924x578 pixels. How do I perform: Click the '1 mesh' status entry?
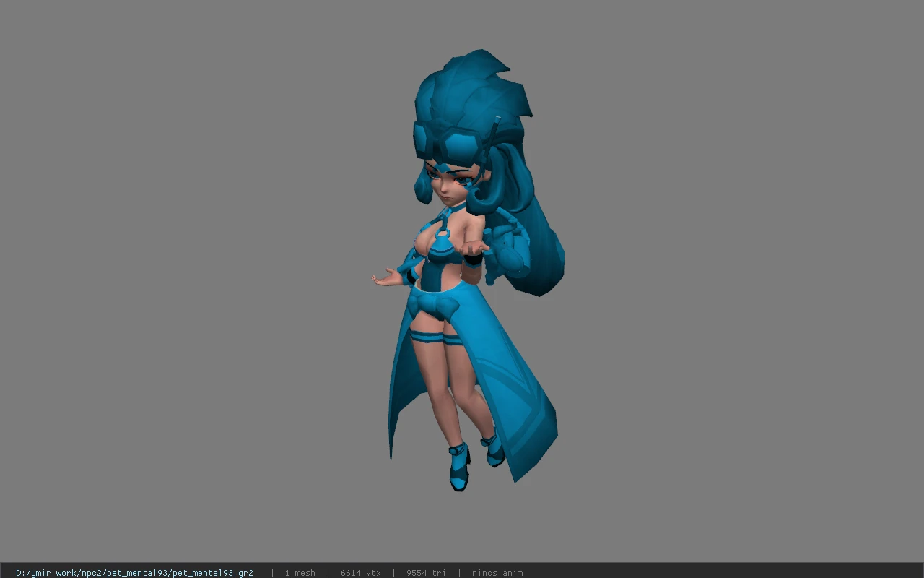300,573
